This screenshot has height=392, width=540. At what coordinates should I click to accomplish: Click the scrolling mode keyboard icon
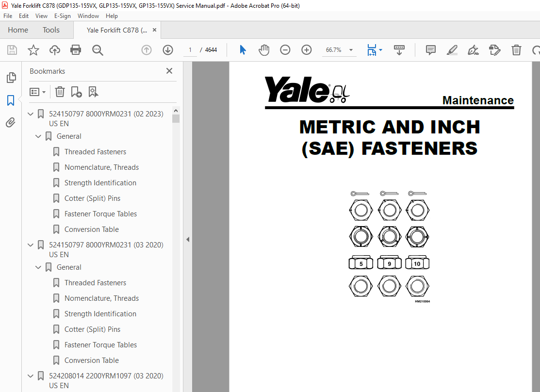pyautogui.click(x=399, y=50)
